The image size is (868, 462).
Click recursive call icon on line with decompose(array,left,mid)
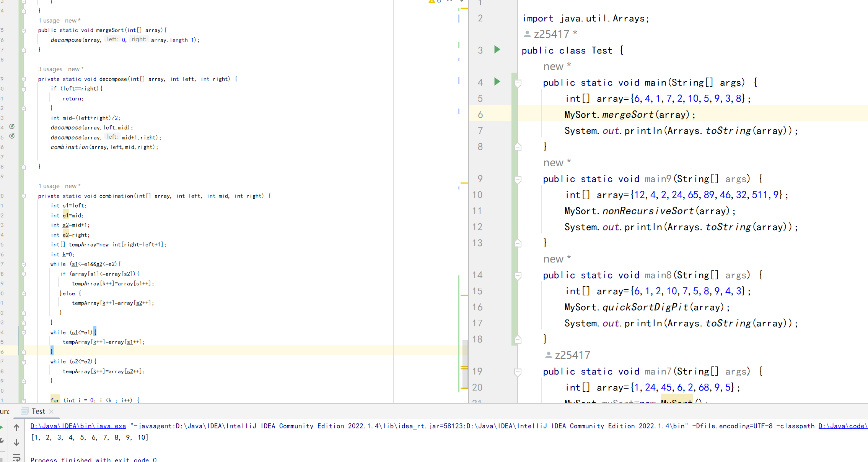pyautogui.click(x=12, y=126)
